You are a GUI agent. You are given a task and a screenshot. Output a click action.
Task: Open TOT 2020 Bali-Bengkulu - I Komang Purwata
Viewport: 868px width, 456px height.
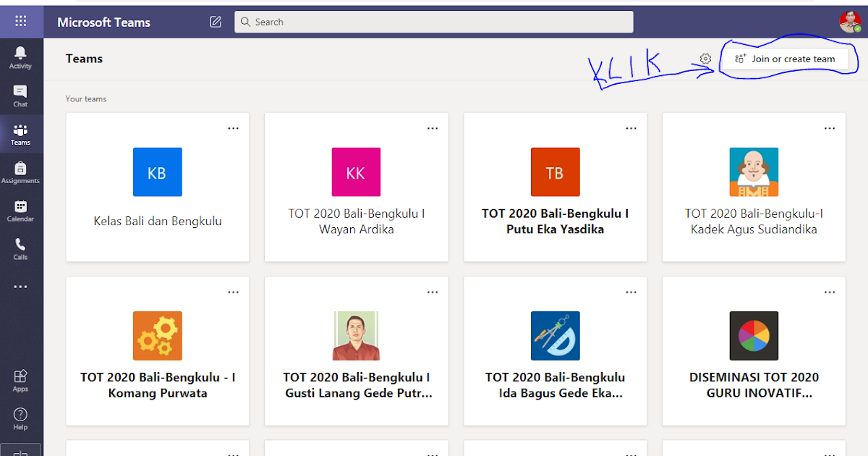[x=158, y=385]
